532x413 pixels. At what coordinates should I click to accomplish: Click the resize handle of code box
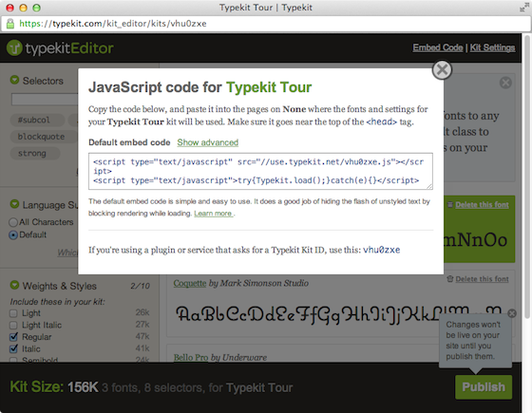tap(429, 186)
